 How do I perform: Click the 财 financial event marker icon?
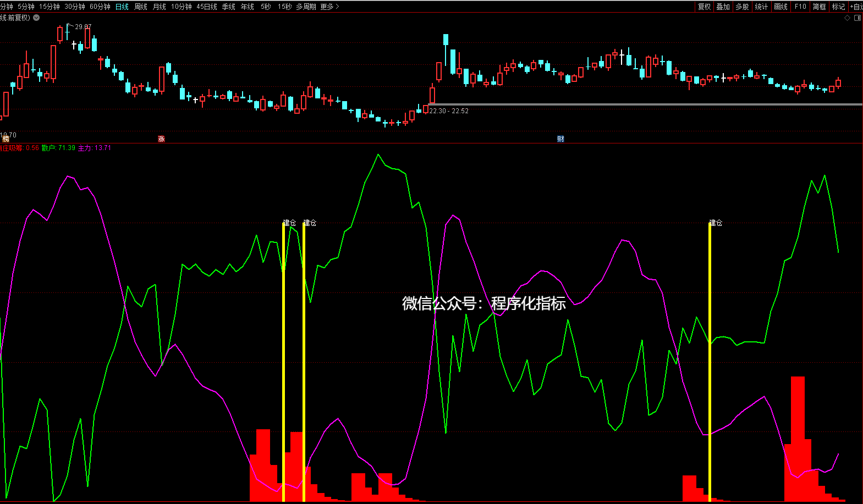560,139
